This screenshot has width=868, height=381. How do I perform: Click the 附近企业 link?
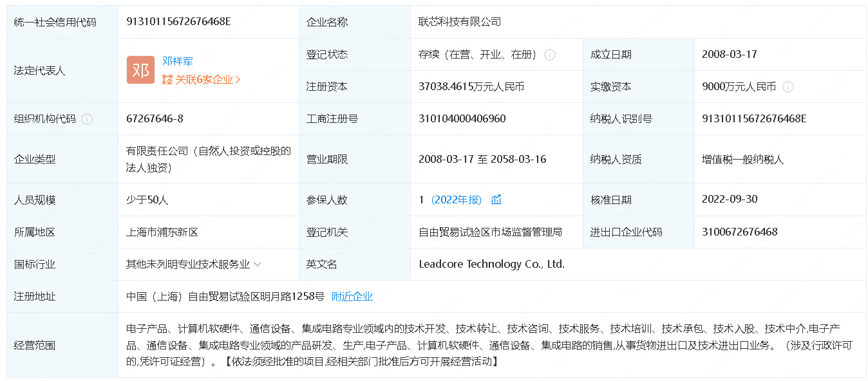(352, 297)
